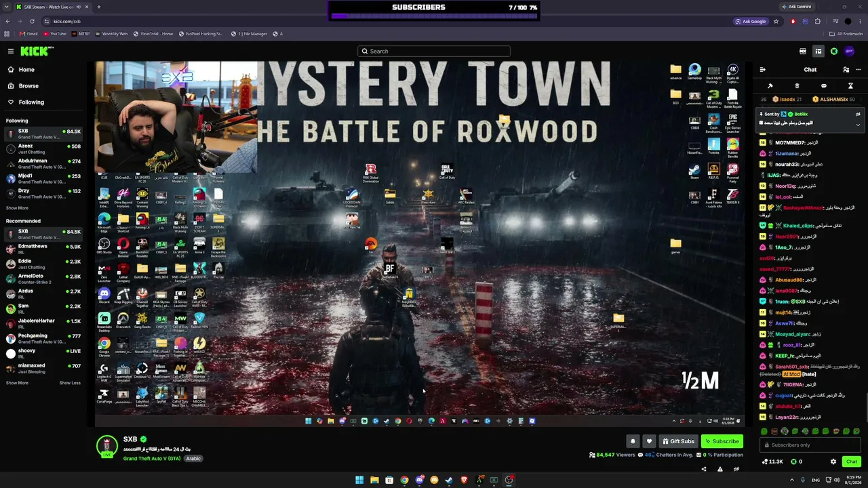The height and width of the screenshot is (488, 868).
Task: Open the Ednatthews recommended channel
Action: tap(43, 249)
